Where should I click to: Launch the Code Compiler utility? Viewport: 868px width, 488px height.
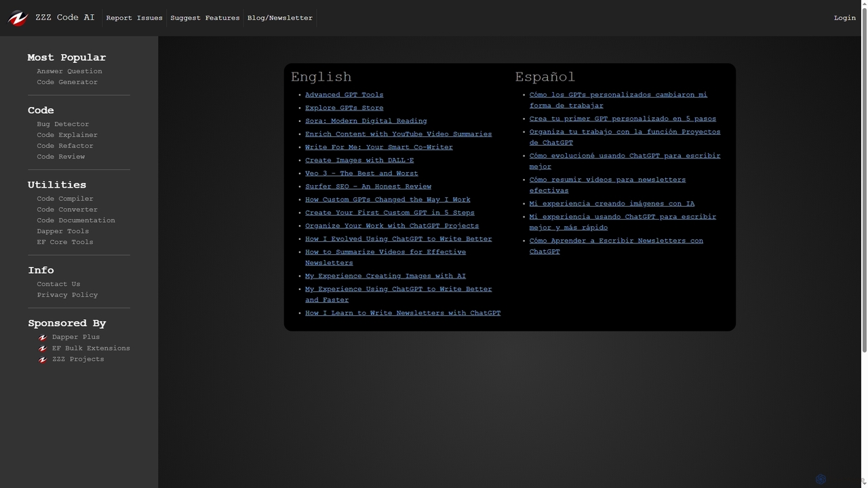click(x=65, y=199)
